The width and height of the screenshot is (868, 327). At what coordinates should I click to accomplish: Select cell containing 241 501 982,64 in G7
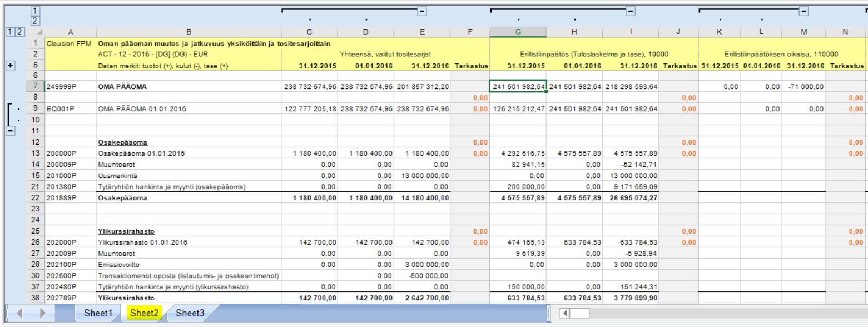tap(518, 87)
